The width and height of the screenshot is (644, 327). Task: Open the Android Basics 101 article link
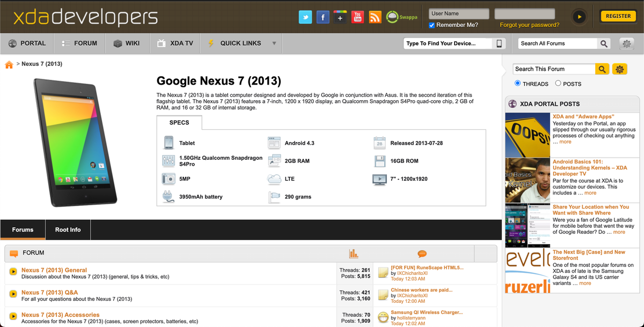tap(590, 168)
